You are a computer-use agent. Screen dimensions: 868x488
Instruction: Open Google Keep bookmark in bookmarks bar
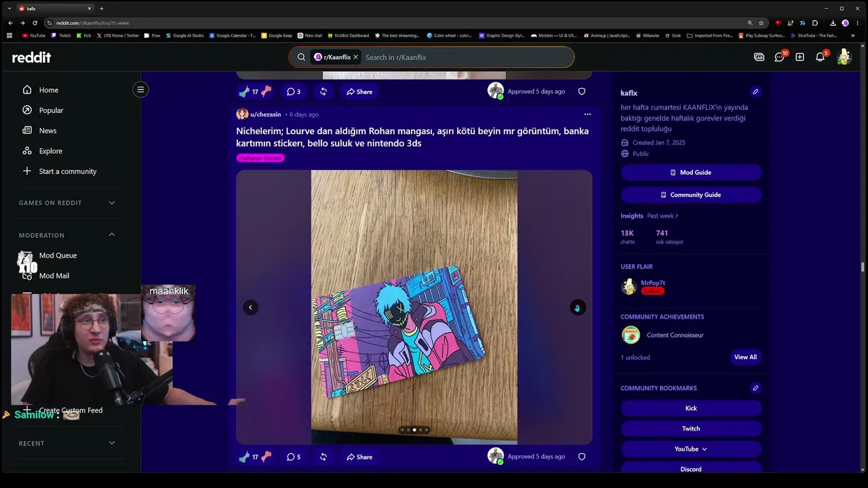(277, 35)
